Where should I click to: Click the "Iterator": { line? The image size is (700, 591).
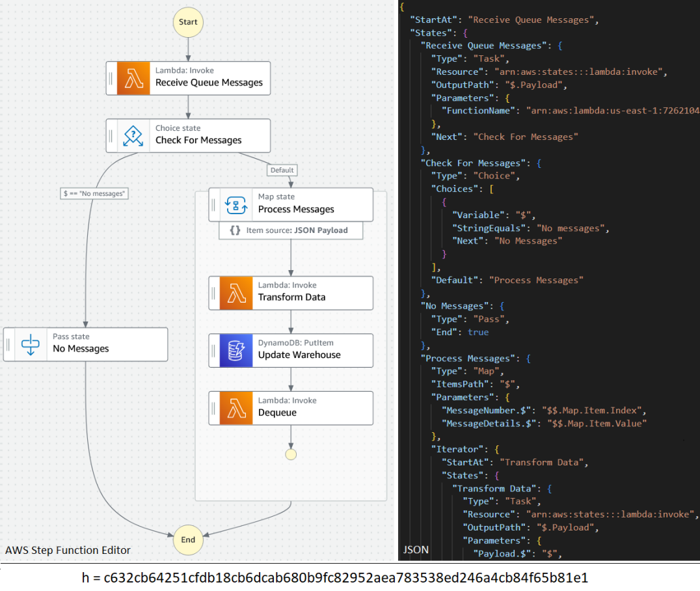tap(465, 449)
